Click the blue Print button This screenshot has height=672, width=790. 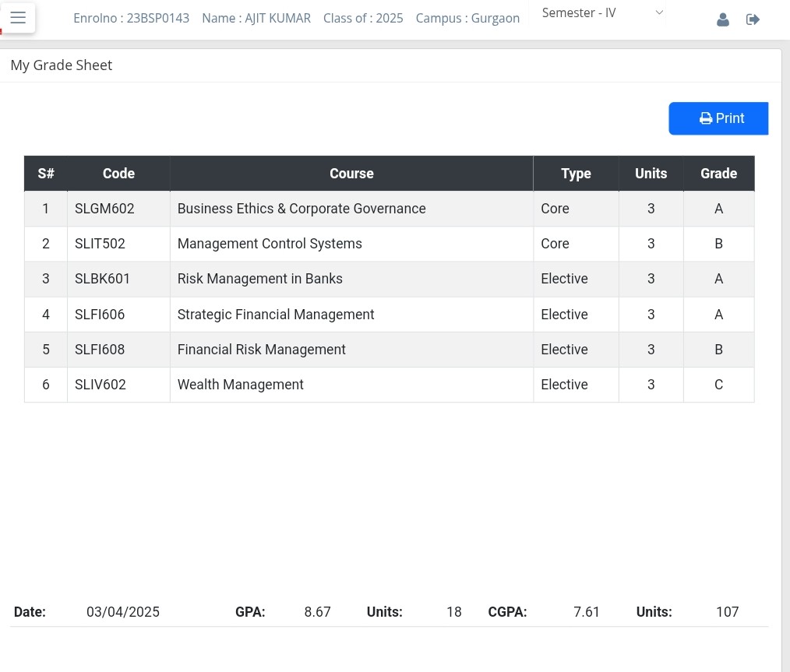(718, 118)
